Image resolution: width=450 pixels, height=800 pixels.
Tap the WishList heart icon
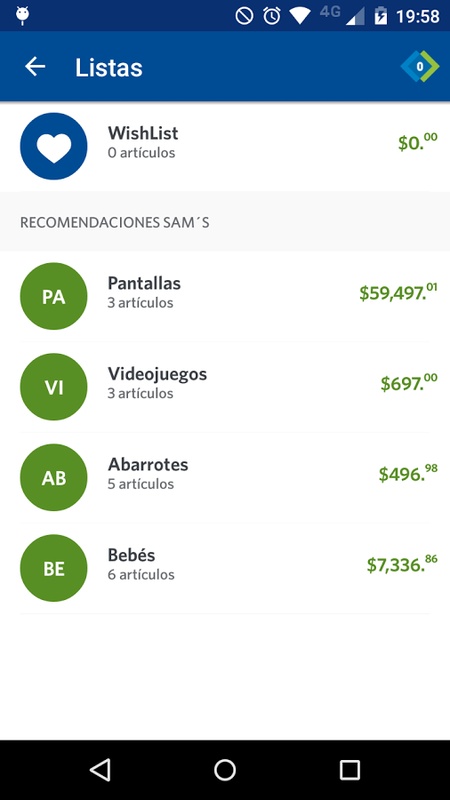[54, 146]
